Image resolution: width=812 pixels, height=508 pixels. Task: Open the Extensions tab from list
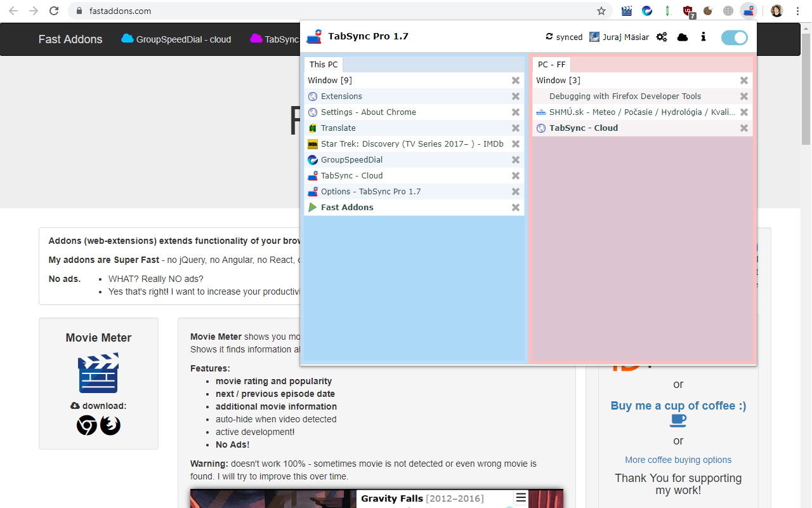pos(414,97)
